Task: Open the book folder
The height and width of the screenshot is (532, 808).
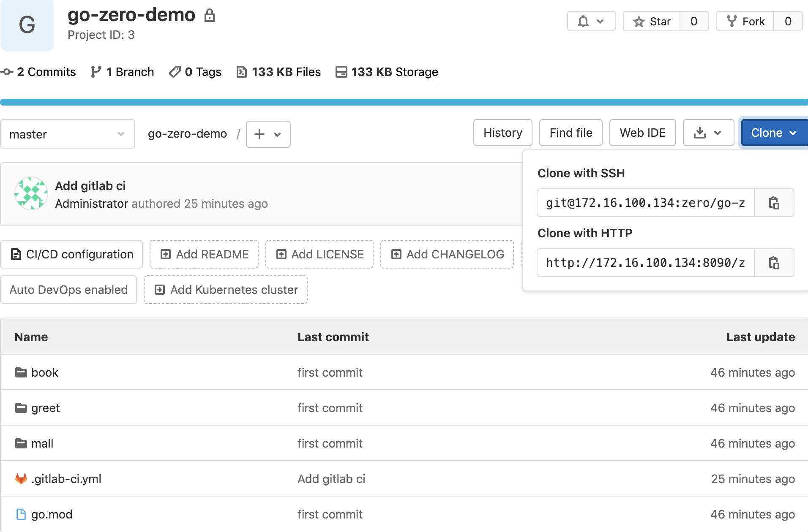Action: [45, 372]
